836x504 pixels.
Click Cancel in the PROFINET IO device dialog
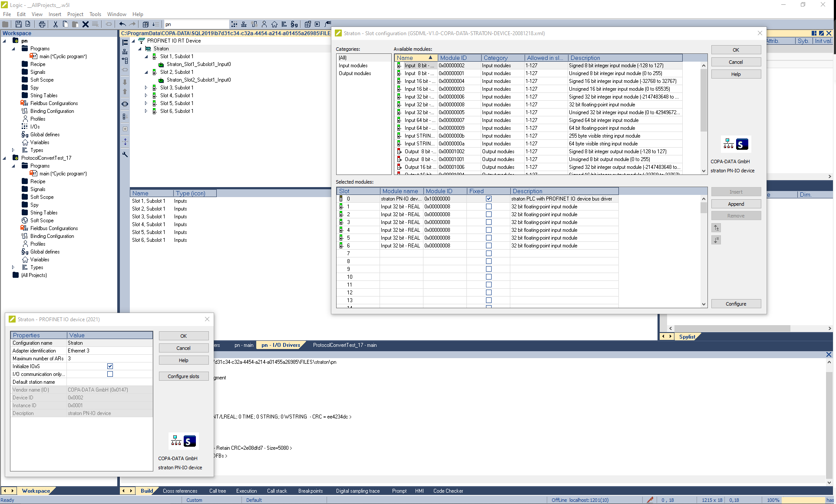tap(184, 348)
